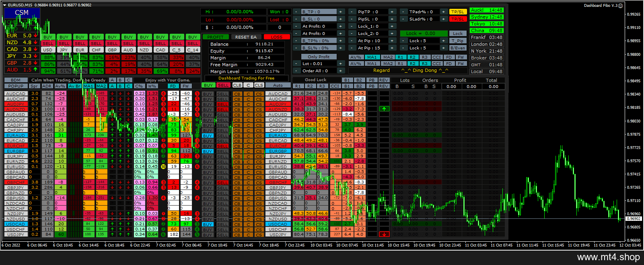Click minus next to B_SL% : 0%

pyautogui.click(x=296, y=48)
